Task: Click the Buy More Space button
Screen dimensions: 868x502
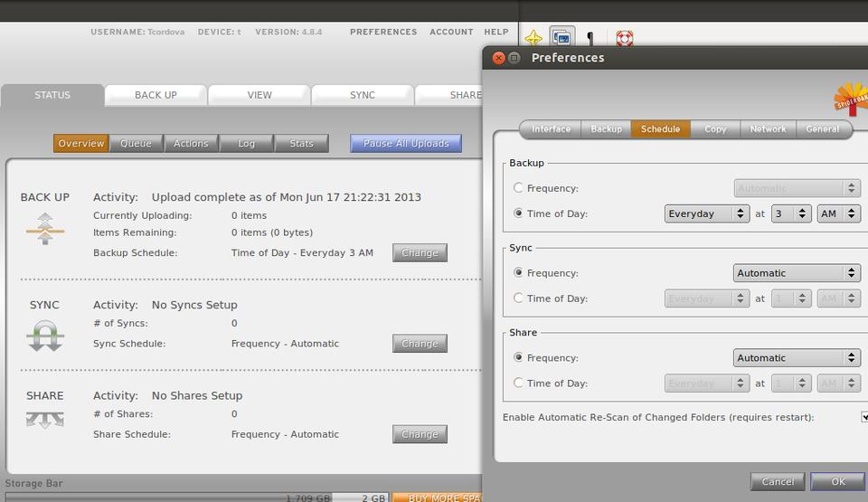Action: click(x=438, y=497)
